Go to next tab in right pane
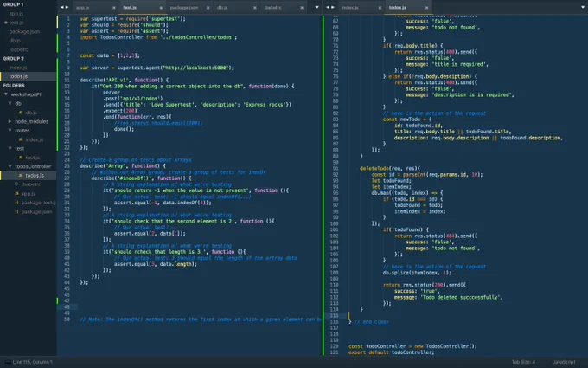Screen dimensions: 588x368 333,7
